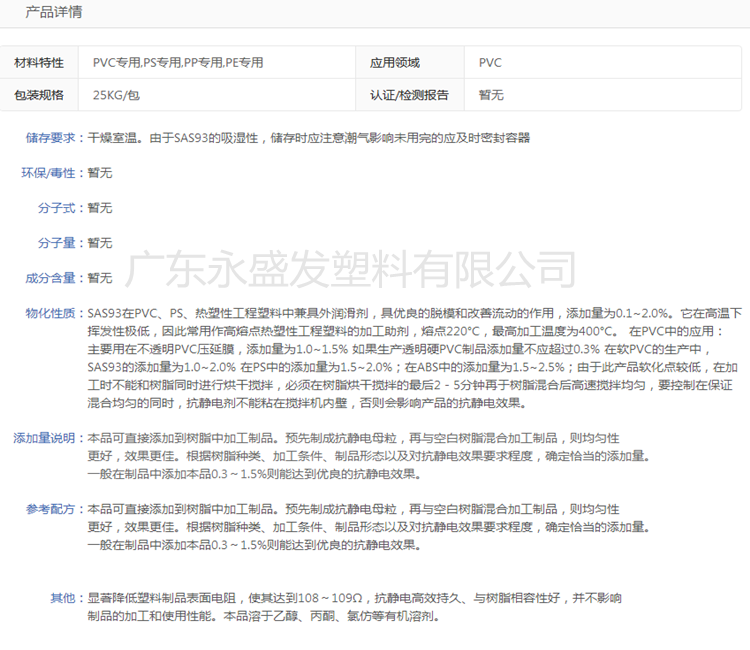Click the PVC专用,PS专用,PP专用,PE专用 value cell
Image resolution: width=750 pixels, height=650 pixels.
point(178,62)
